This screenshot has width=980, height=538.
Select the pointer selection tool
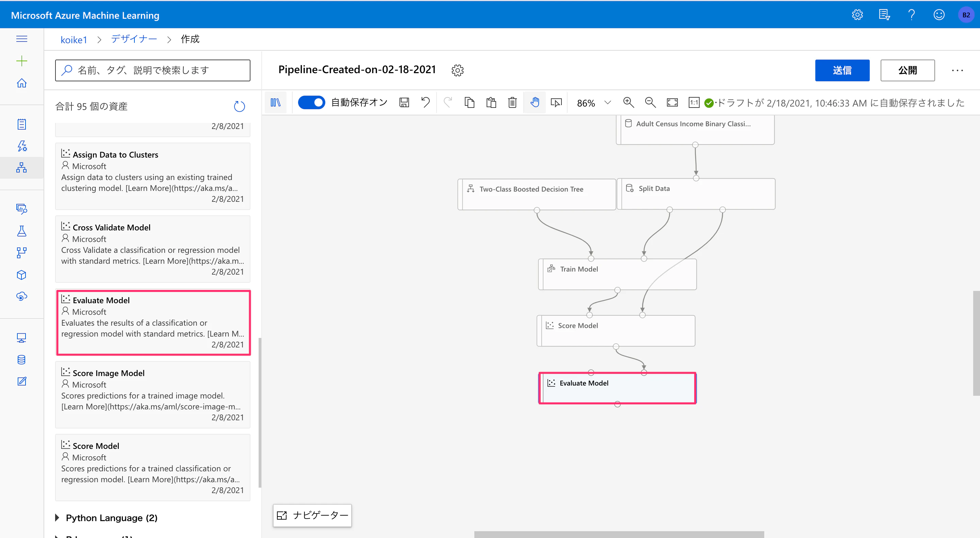556,102
